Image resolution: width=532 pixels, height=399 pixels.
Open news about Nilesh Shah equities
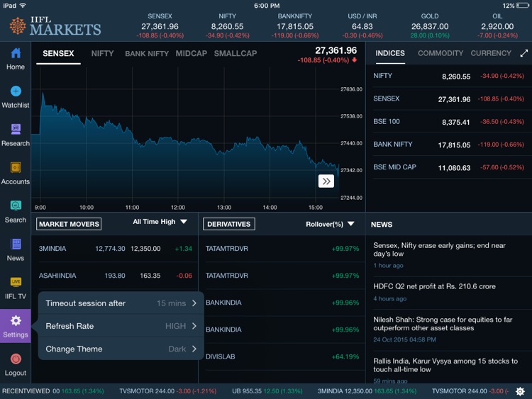[449, 329]
